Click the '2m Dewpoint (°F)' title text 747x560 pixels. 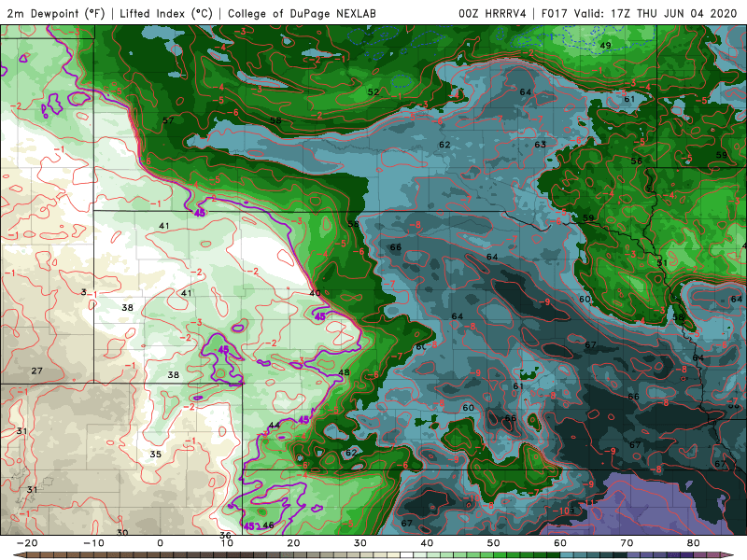[56, 13]
